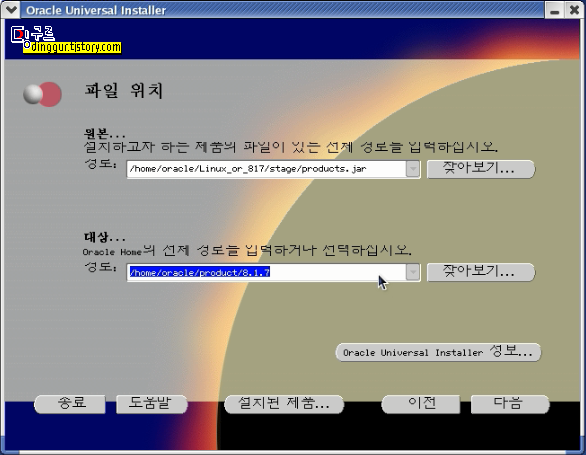Click the 종료 (Exit) button
This screenshot has height=455, width=586.
click(x=70, y=404)
